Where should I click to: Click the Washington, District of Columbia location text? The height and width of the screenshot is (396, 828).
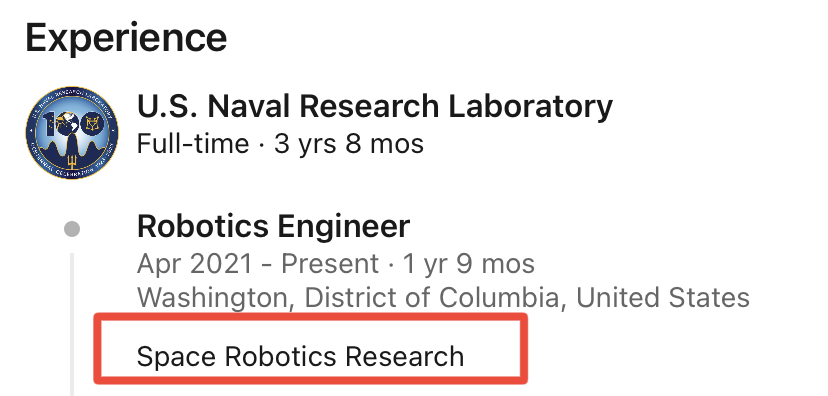348,298
